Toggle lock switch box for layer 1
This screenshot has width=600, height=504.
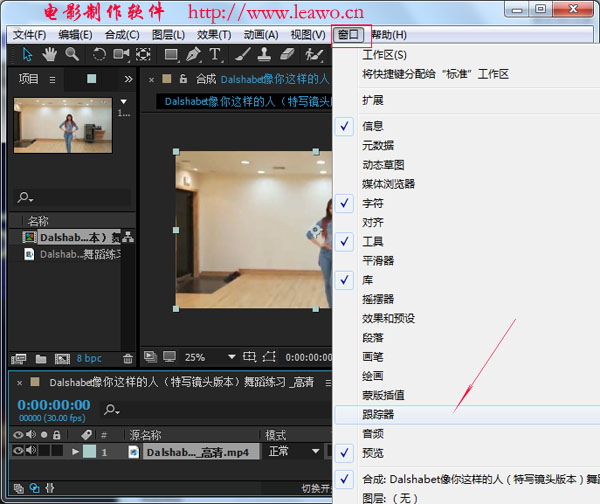[57, 450]
